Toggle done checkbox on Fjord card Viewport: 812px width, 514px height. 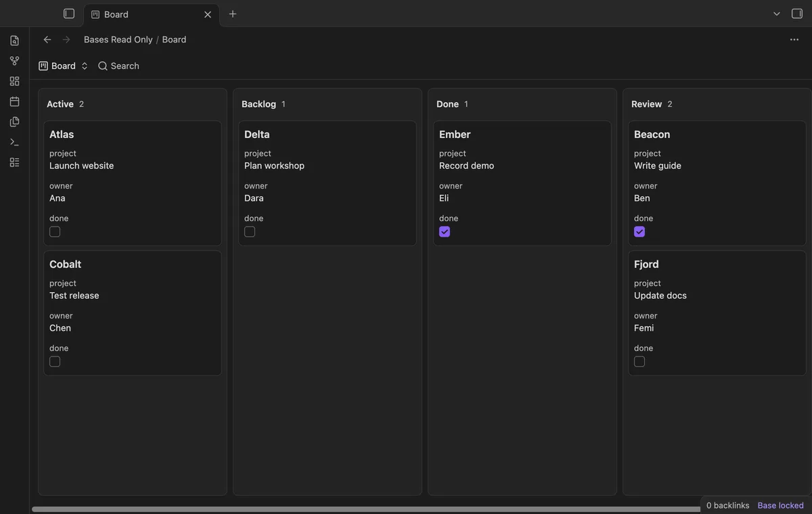pos(639,362)
